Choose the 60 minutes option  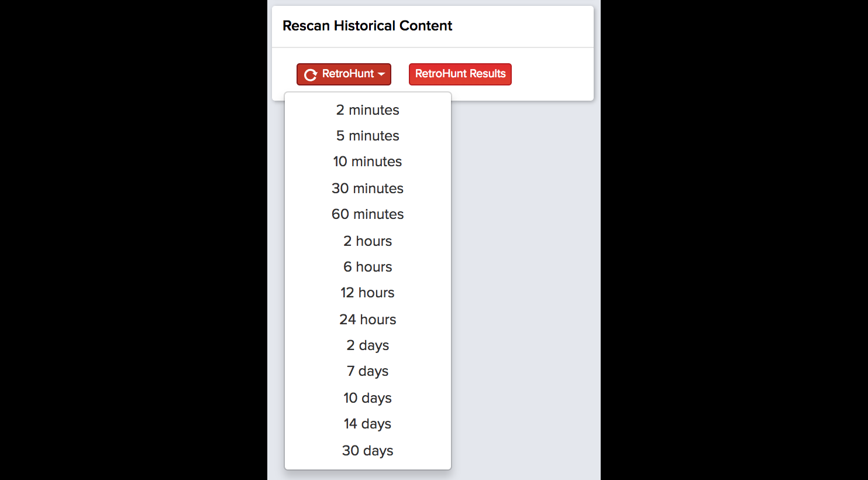click(368, 214)
